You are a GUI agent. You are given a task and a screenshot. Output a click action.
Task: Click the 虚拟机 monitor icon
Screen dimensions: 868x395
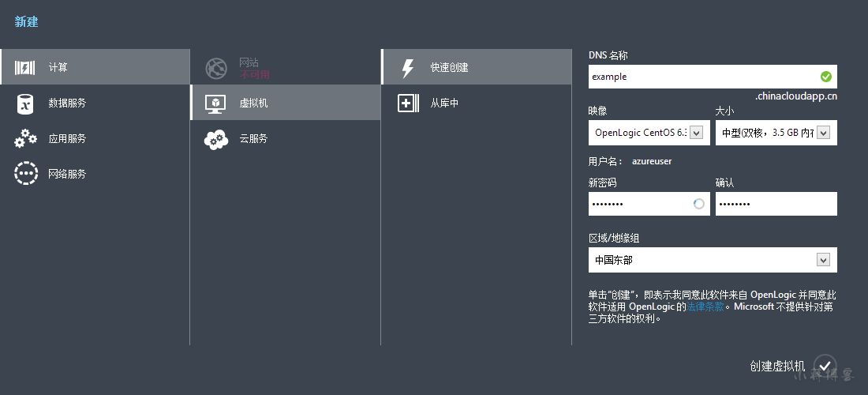(215, 103)
